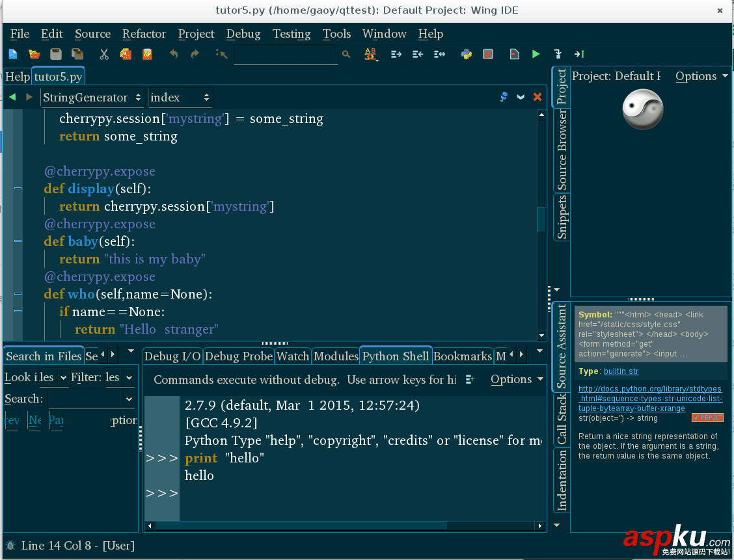Click the shell options icon beside Options
The height and width of the screenshot is (560, 734).
pyautogui.click(x=470, y=379)
